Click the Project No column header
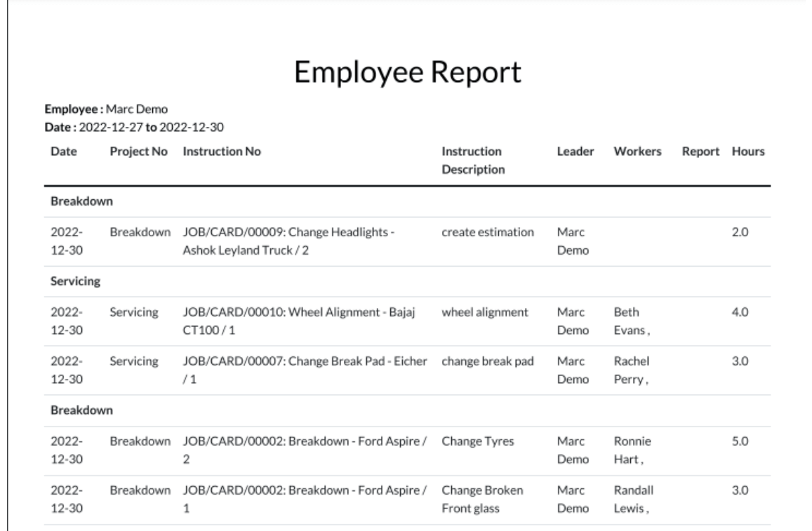 pos(138,152)
